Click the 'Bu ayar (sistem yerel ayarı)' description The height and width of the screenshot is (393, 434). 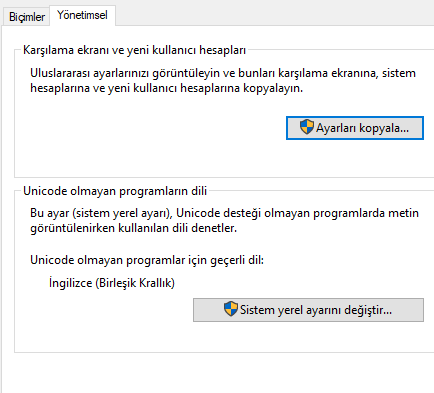[224, 220]
